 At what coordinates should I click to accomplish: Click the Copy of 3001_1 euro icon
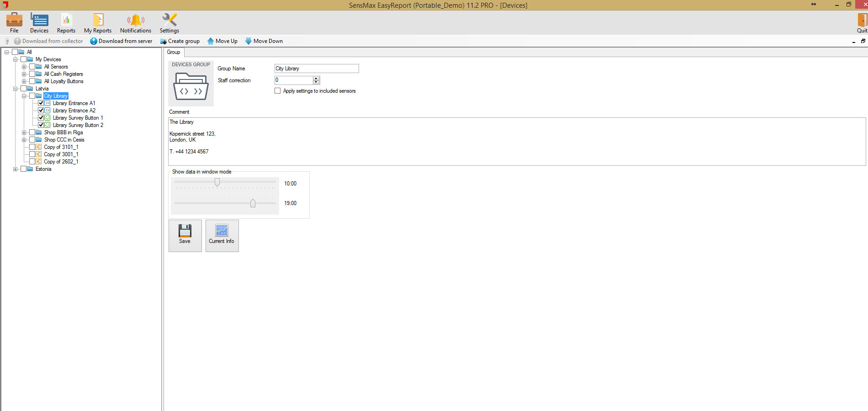(39, 154)
